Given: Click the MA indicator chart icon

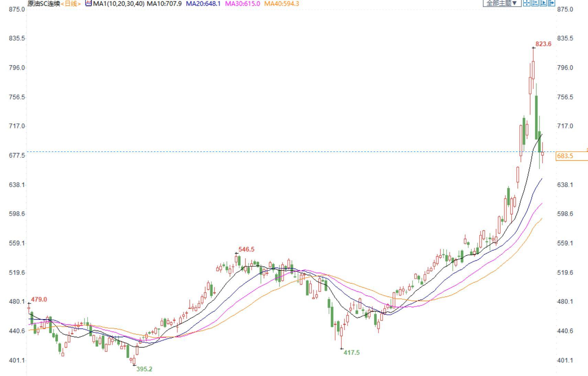Looking at the screenshot, I should pyautogui.click(x=88, y=3).
